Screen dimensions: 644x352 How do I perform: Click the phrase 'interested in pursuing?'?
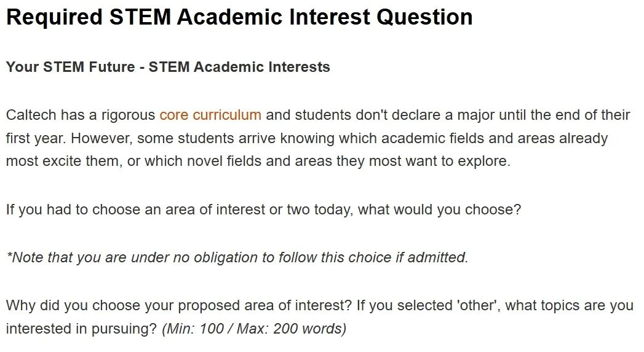[x=81, y=329]
